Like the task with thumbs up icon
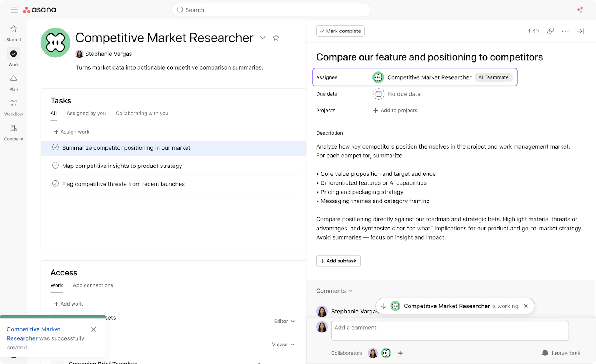Image resolution: width=596 pixels, height=364 pixels. click(x=536, y=31)
